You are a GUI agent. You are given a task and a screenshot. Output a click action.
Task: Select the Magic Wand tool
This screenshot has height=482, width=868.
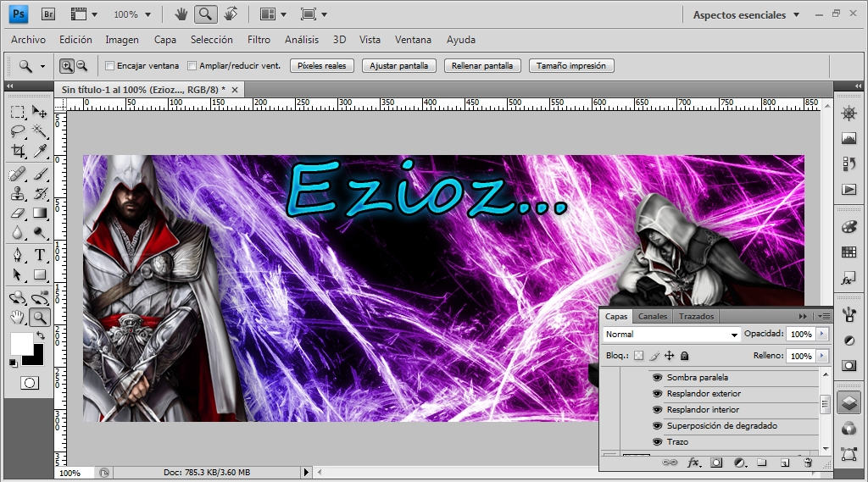pyautogui.click(x=39, y=131)
